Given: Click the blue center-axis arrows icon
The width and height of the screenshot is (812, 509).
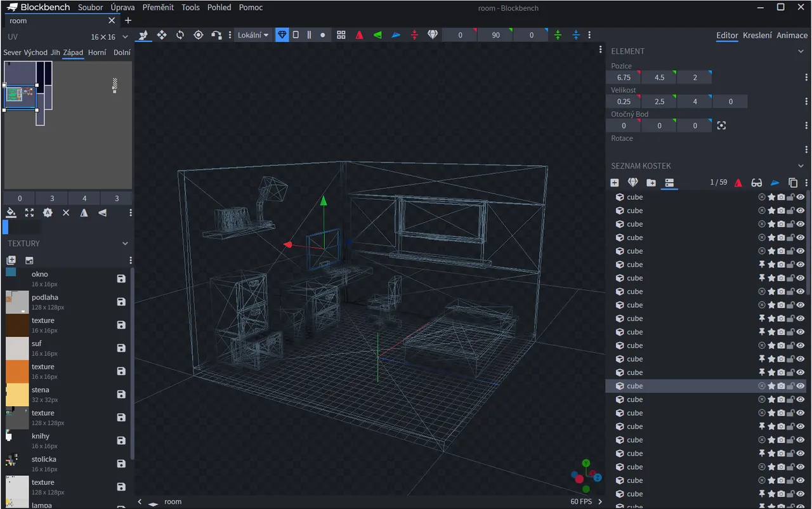Looking at the screenshot, I should coord(576,35).
